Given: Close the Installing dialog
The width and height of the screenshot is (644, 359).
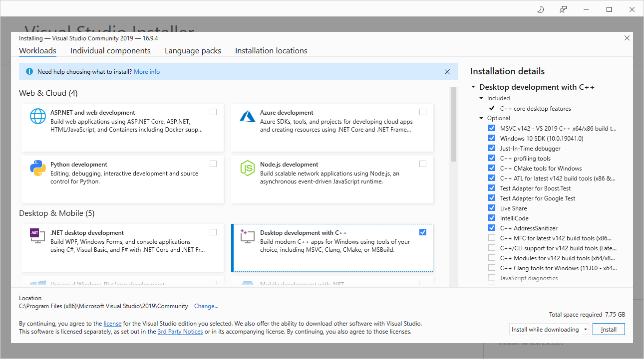Looking at the screenshot, I should pyautogui.click(x=627, y=38).
